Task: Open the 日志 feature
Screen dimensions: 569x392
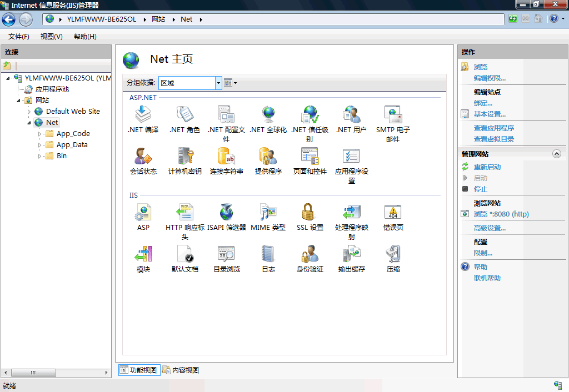Action: [x=268, y=259]
